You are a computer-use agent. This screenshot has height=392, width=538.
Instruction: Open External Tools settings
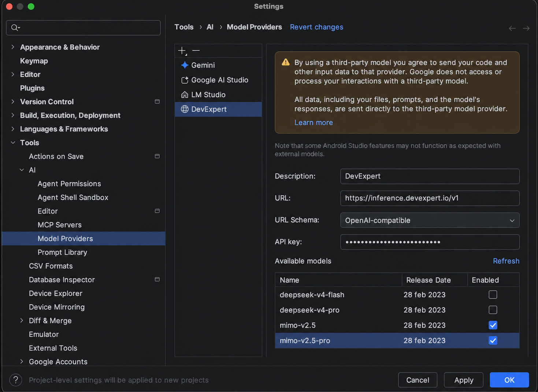click(53, 348)
